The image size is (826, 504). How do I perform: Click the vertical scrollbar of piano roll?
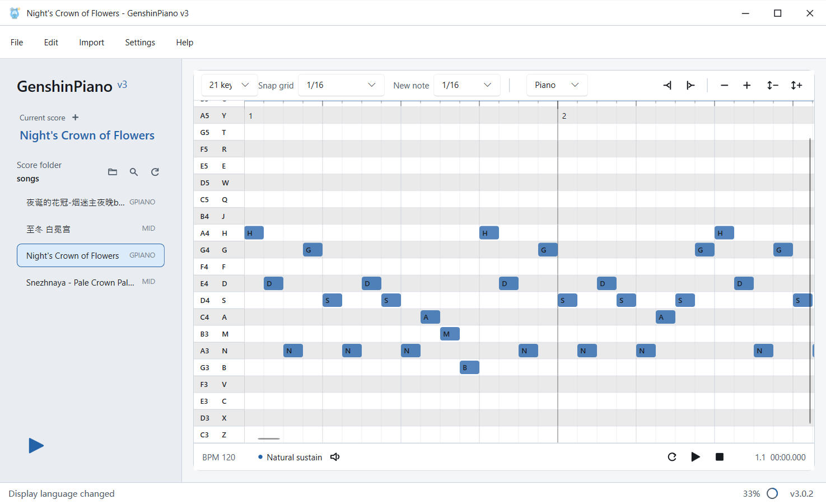810,280
